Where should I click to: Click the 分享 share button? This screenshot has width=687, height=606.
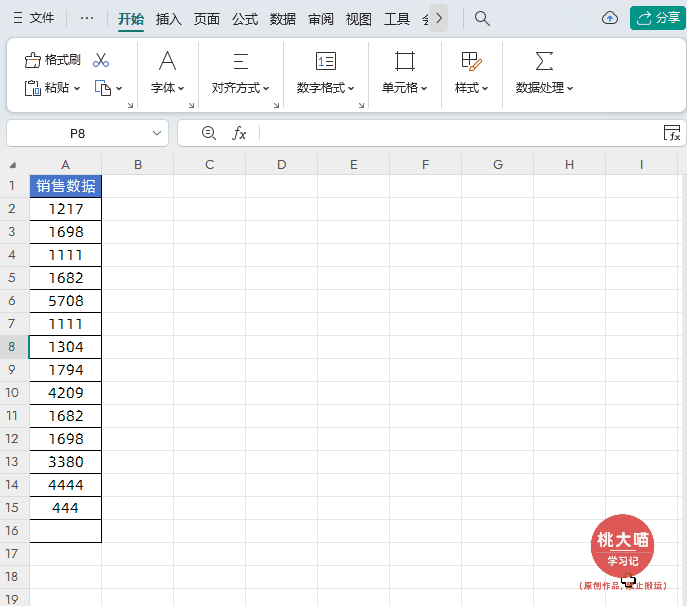coord(658,18)
